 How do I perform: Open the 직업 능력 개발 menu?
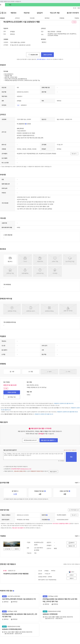(x=55, y=13)
